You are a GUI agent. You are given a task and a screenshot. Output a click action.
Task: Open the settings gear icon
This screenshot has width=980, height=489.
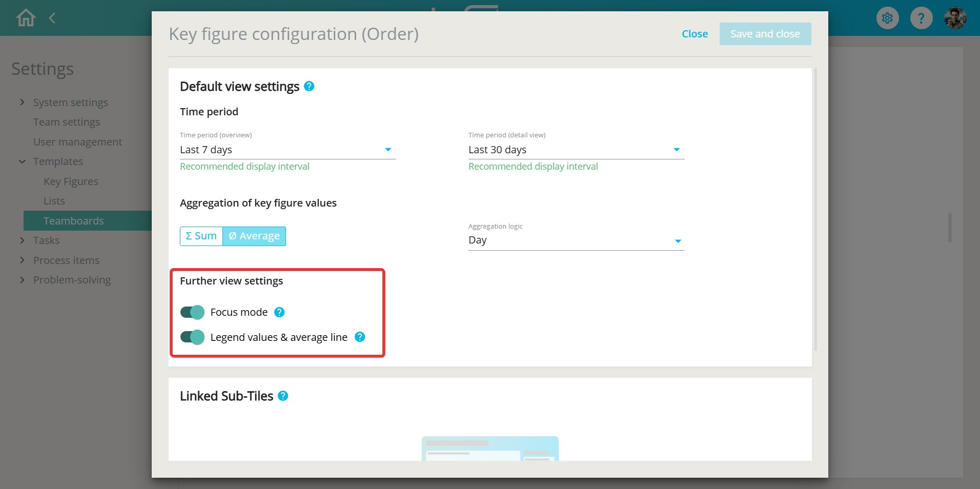[887, 18]
